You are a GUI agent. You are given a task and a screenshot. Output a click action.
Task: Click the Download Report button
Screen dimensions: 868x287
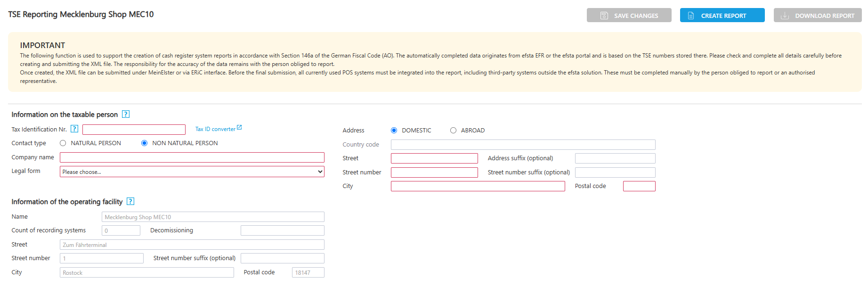tap(817, 16)
